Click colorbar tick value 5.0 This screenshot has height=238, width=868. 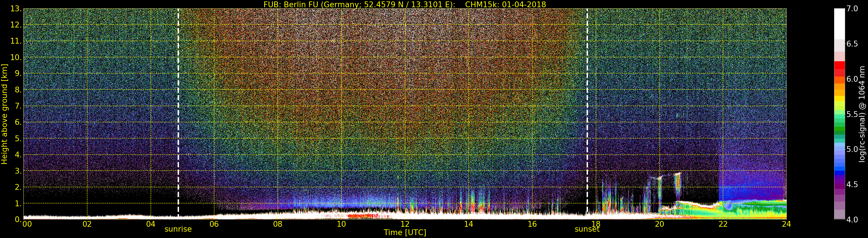coord(852,149)
